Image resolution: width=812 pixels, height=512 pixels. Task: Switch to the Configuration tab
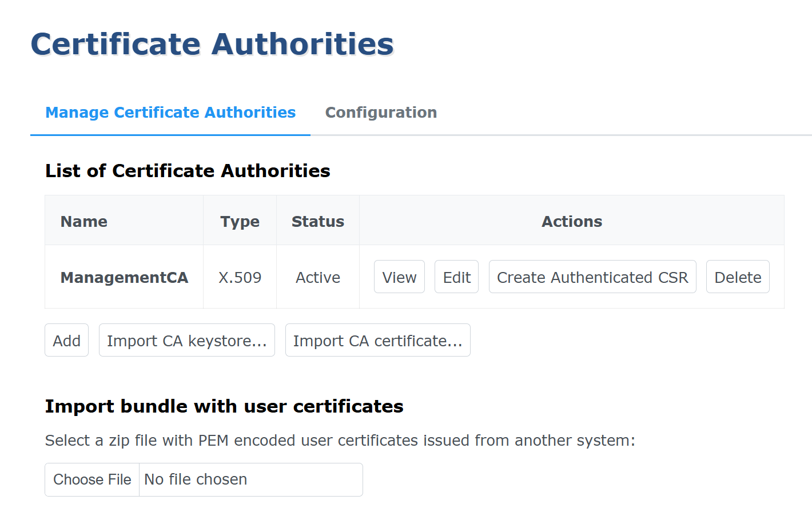coord(381,113)
